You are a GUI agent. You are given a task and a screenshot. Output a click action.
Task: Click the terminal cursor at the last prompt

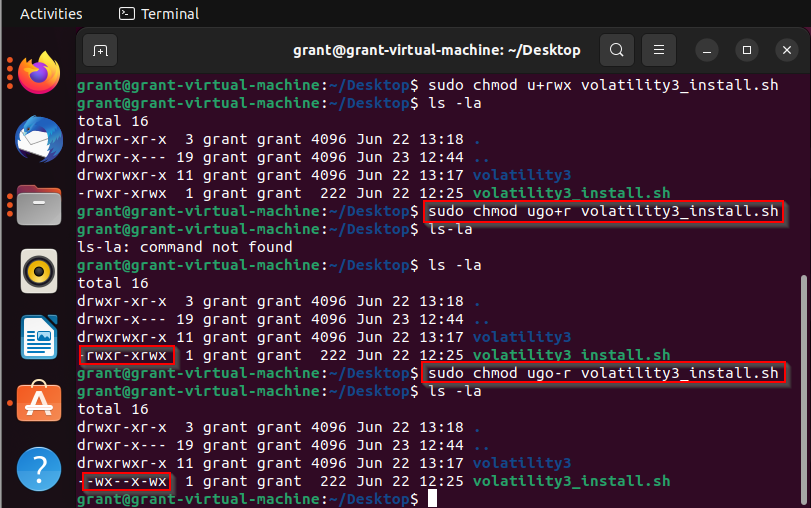(x=432, y=499)
